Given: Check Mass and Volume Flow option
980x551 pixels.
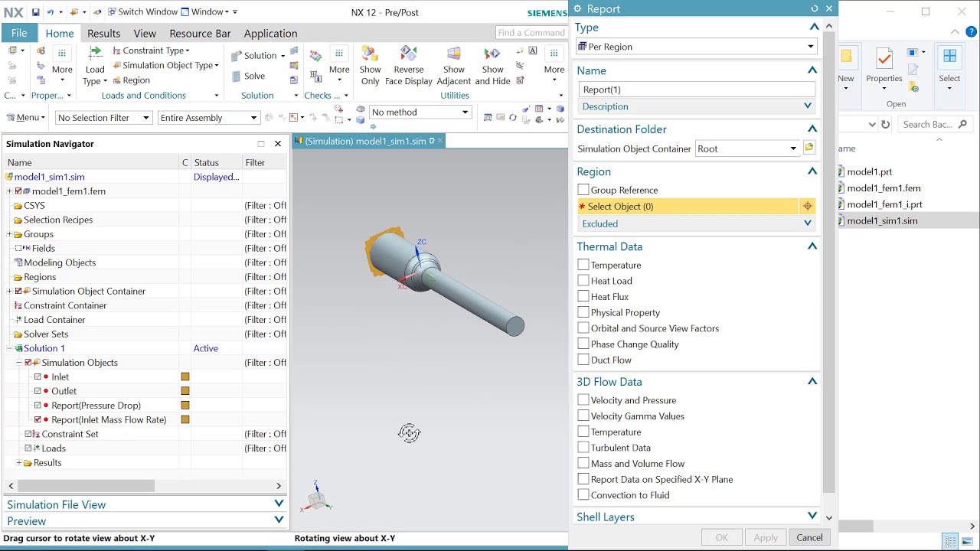Looking at the screenshot, I should 583,463.
